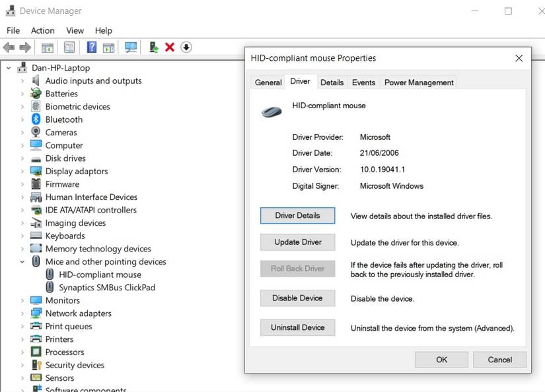Click the Cancel button in the Properties dialog
The width and height of the screenshot is (545, 392).
click(x=499, y=360)
